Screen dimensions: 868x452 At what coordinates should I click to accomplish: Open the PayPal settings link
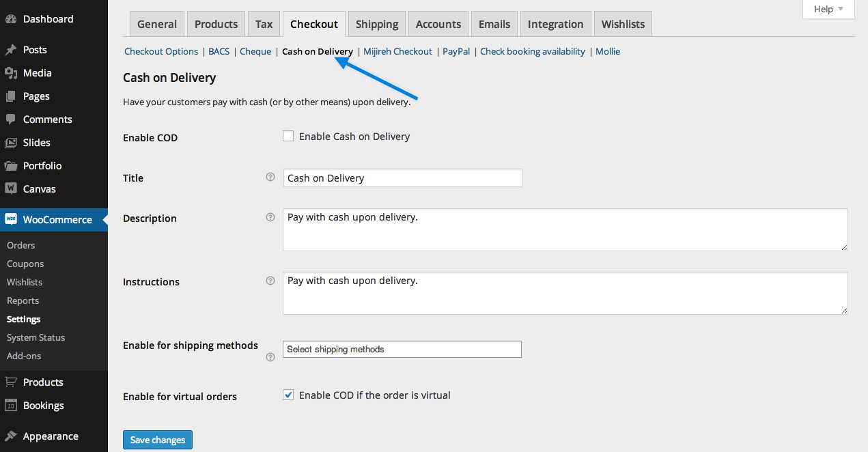tap(456, 51)
